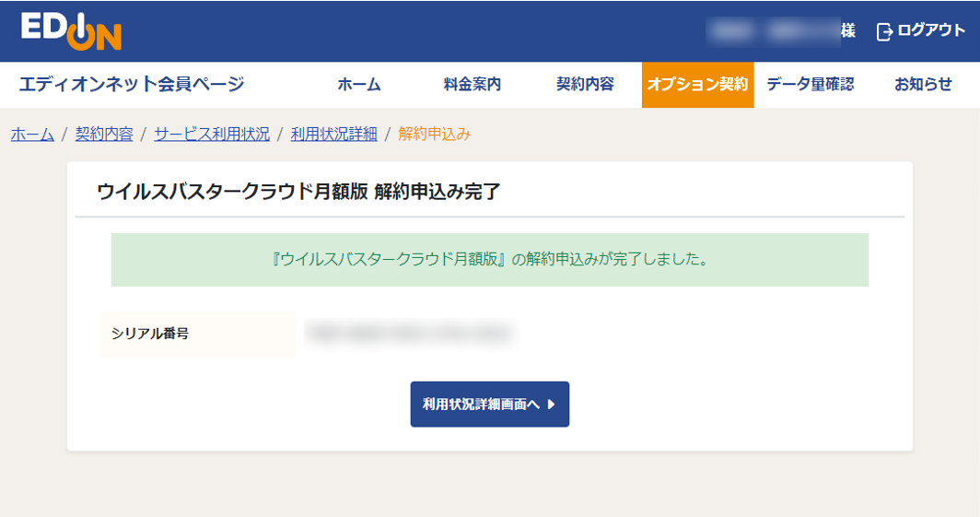The width and height of the screenshot is (980, 517).
Task: Open the データ量確認 tab
Action: [810, 85]
